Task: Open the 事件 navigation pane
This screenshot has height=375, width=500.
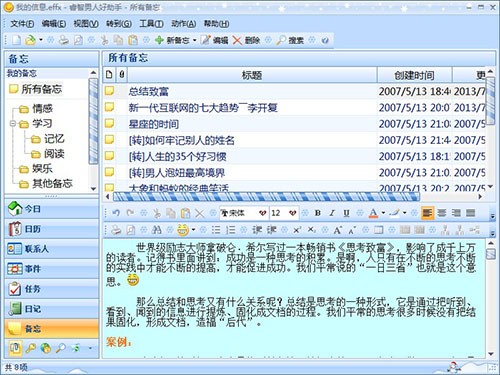Action: tap(52, 269)
